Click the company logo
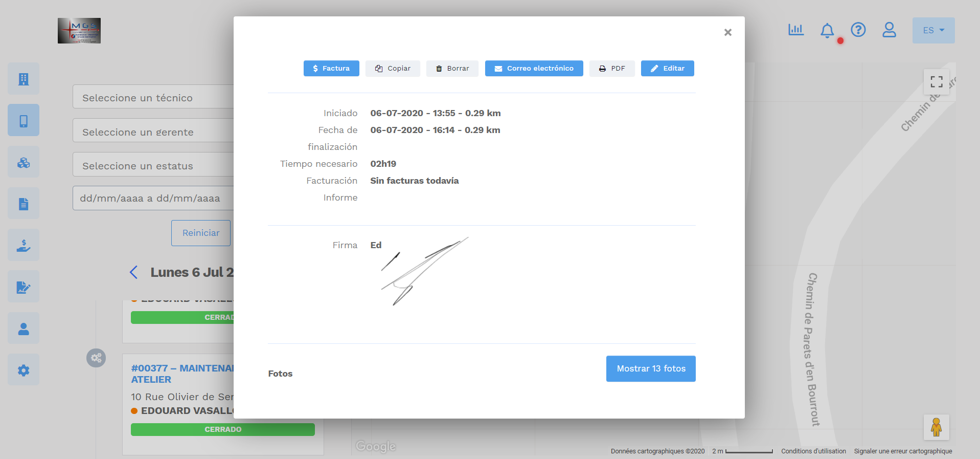The width and height of the screenshot is (980, 459). (x=79, y=31)
